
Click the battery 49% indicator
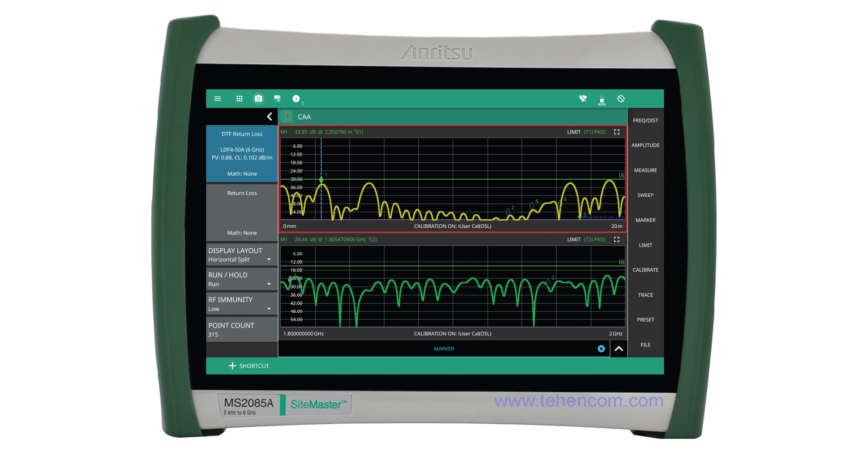point(602,100)
